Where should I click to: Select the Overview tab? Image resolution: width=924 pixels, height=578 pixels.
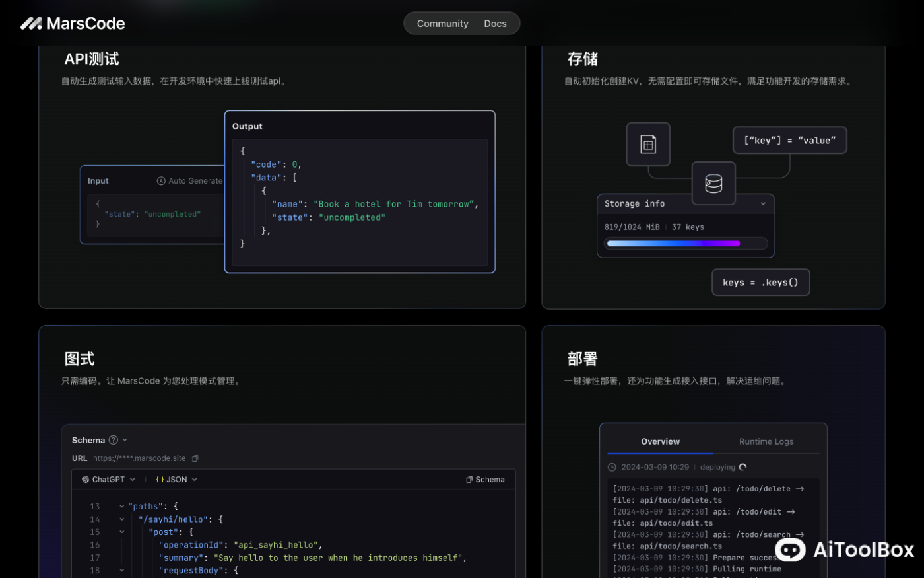coord(660,441)
